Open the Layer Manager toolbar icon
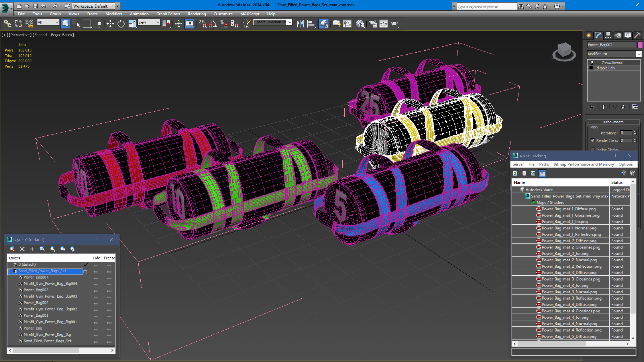 pos(324,24)
